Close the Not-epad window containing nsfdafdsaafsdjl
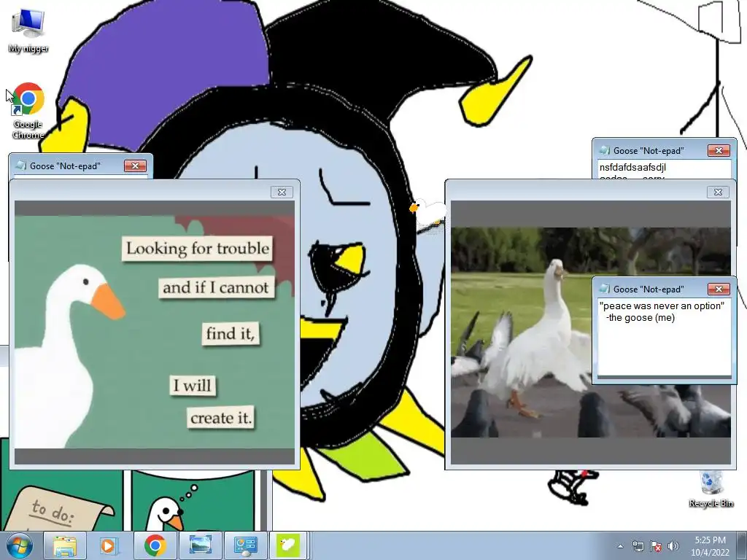Screen dimensions: 747x560 719,150
